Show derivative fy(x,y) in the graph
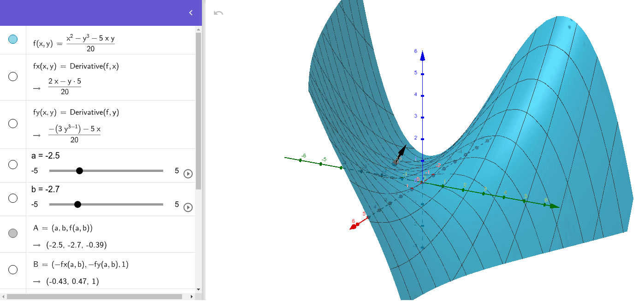This screenshot has height=301, width=644. (13, 123)
